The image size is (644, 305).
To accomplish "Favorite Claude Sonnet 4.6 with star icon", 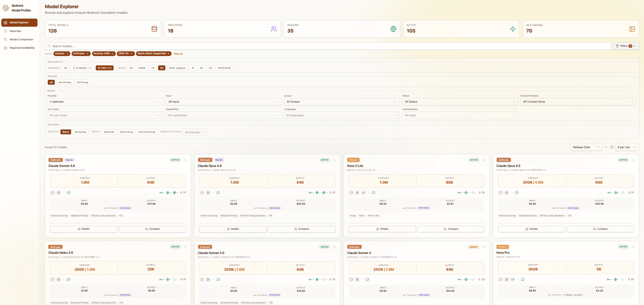I will click(x=185, y=160).
